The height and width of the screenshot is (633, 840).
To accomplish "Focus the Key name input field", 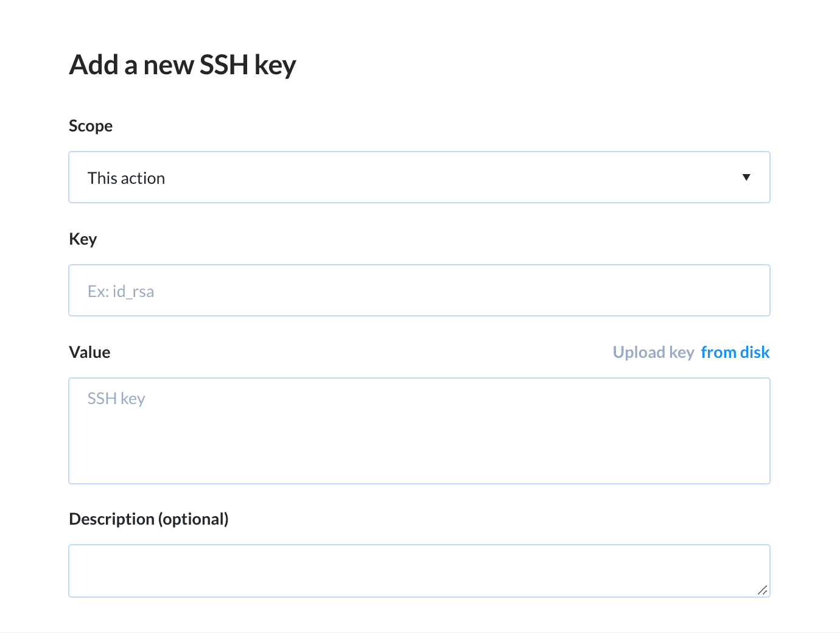I will coord(419,290).
